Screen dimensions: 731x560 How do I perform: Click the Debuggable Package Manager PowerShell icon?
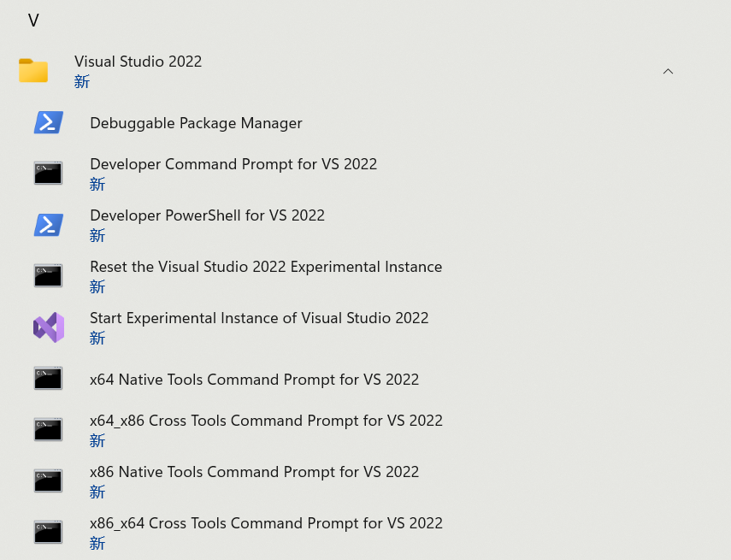tap(49, 122)
